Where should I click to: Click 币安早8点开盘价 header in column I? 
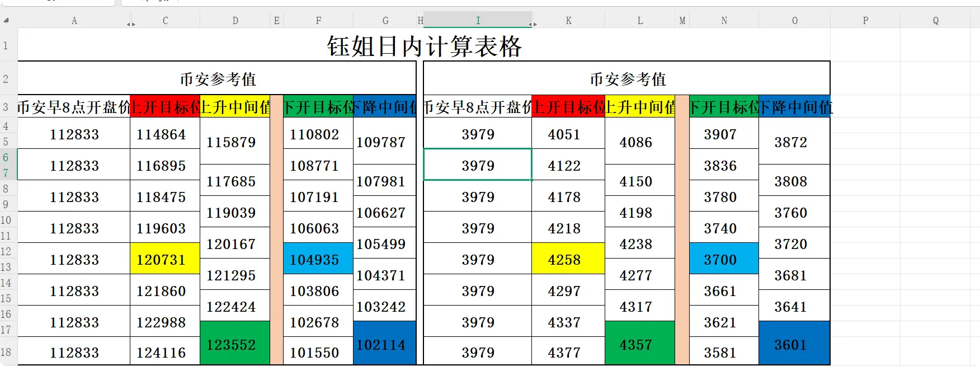[x=478, y=106]
